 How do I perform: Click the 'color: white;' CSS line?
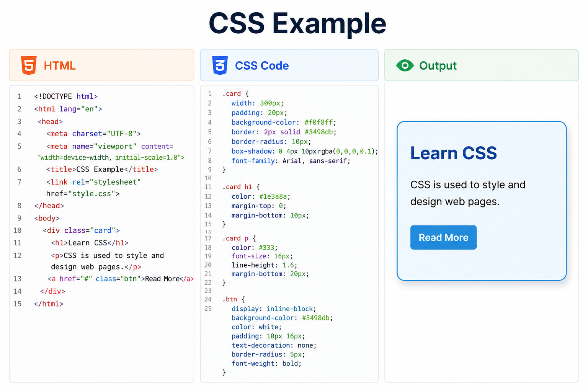(x=256, y=327)
